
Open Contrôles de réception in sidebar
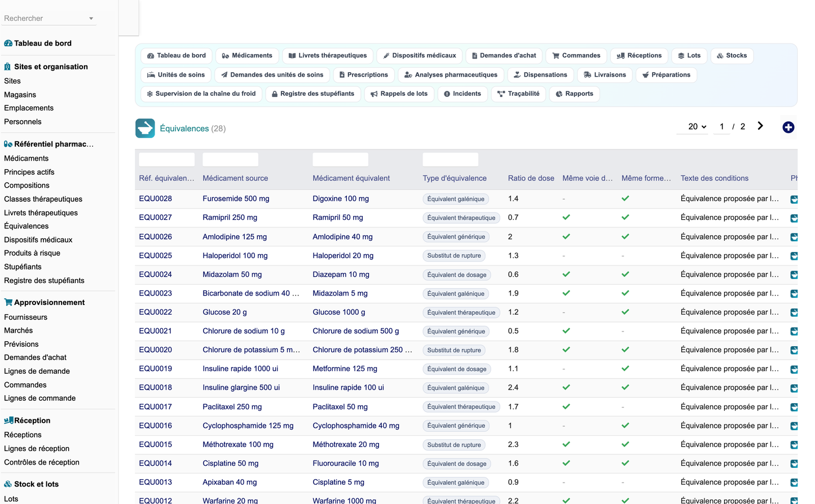[x=42, y=462]
